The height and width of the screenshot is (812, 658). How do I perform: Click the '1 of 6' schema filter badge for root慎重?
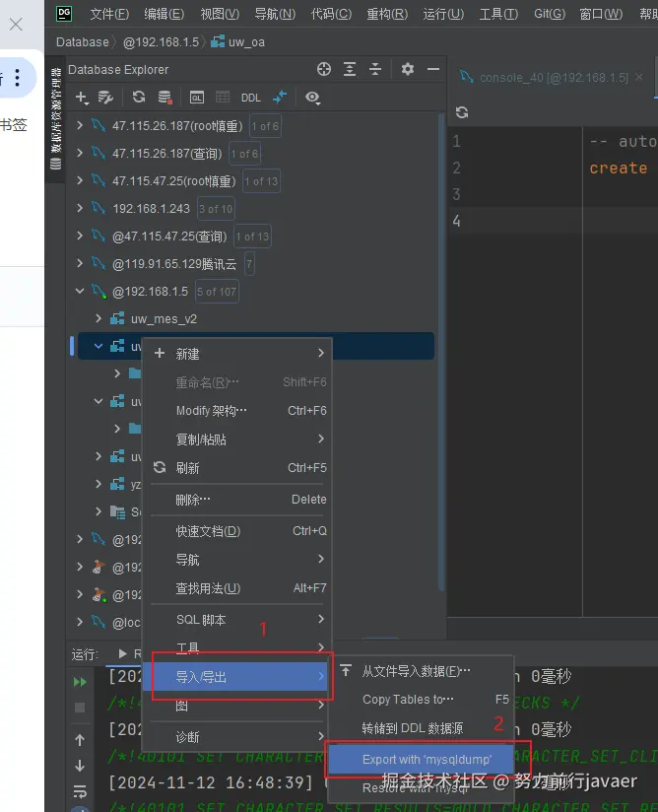tap(265, 126)
